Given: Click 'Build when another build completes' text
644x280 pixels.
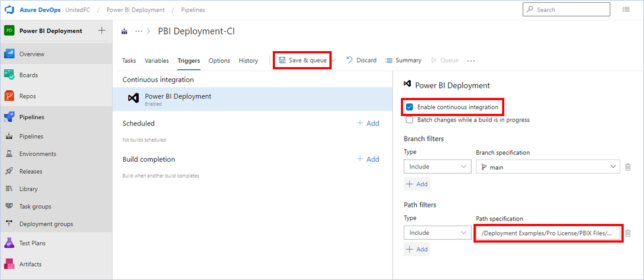Looking at the screenshot, I should pos(161,175).
